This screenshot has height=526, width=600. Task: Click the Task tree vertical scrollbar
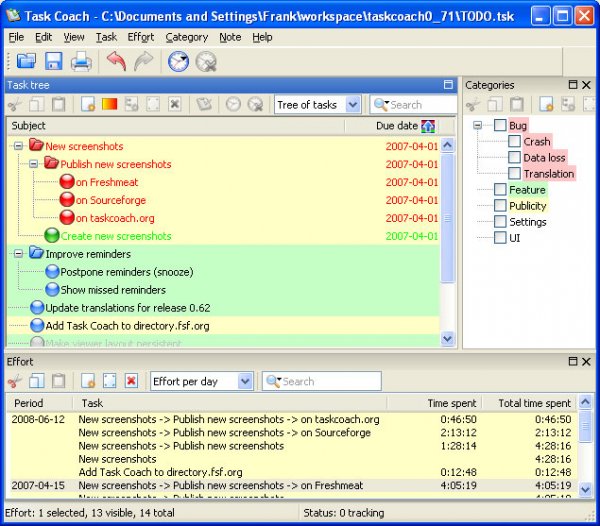pos(448,240)
